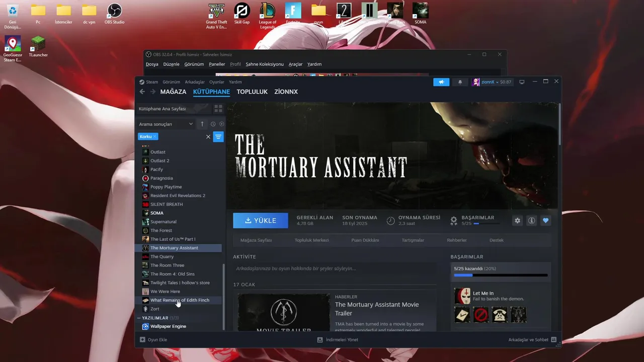Click the recent activity clock filter icon
The width and height of the screenshot is (644, 362).
213,124
